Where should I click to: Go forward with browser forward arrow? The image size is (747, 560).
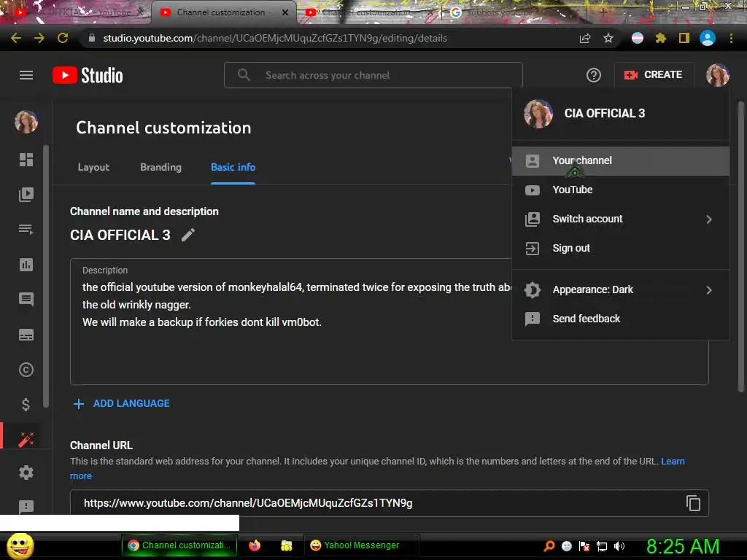tap(39, 38)
